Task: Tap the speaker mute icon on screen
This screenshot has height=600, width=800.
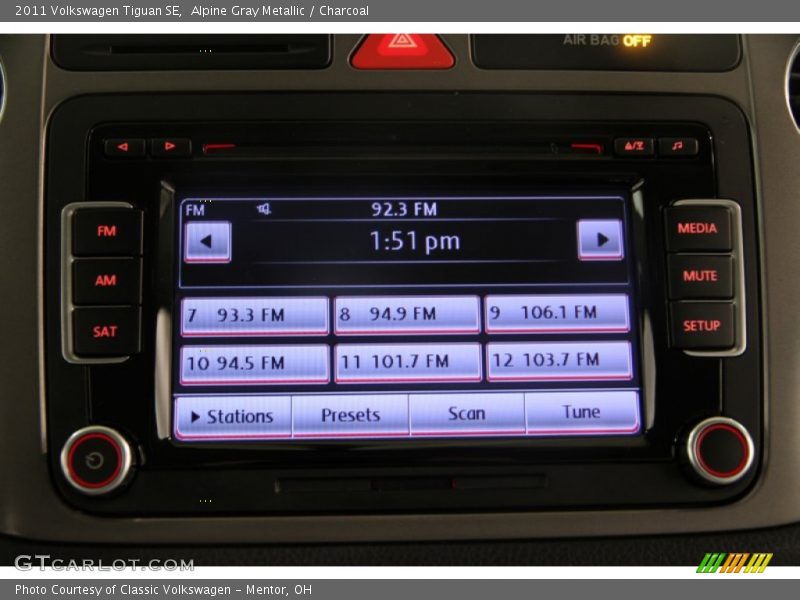Action: click(x=264, y=209)
